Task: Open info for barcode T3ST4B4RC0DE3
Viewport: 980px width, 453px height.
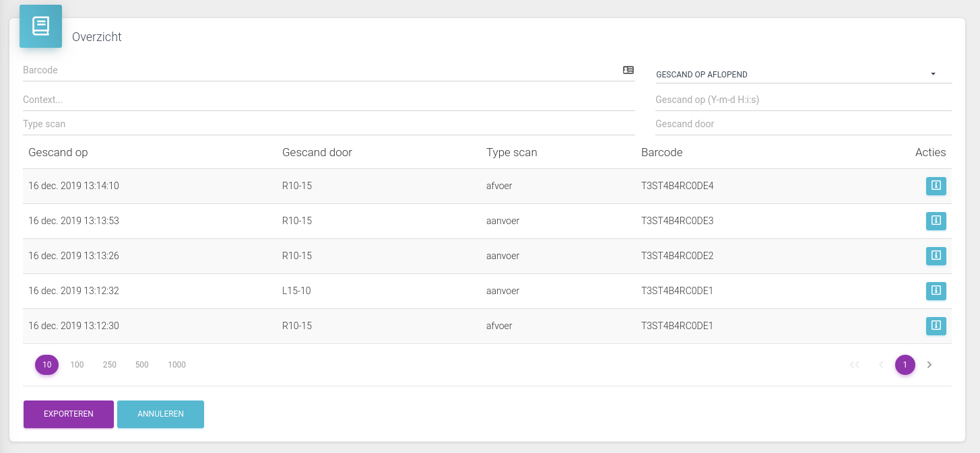Action: (x=936, y=221)
